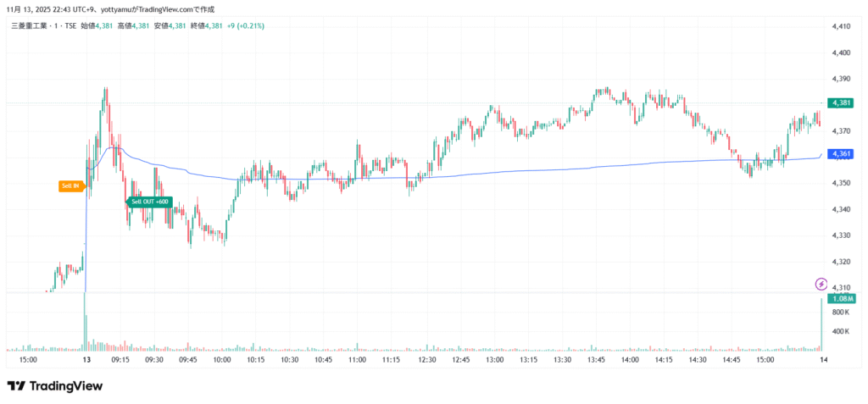Click the 10:00 label on time axis
Screen dimensions: 868x404
point(222,360)
